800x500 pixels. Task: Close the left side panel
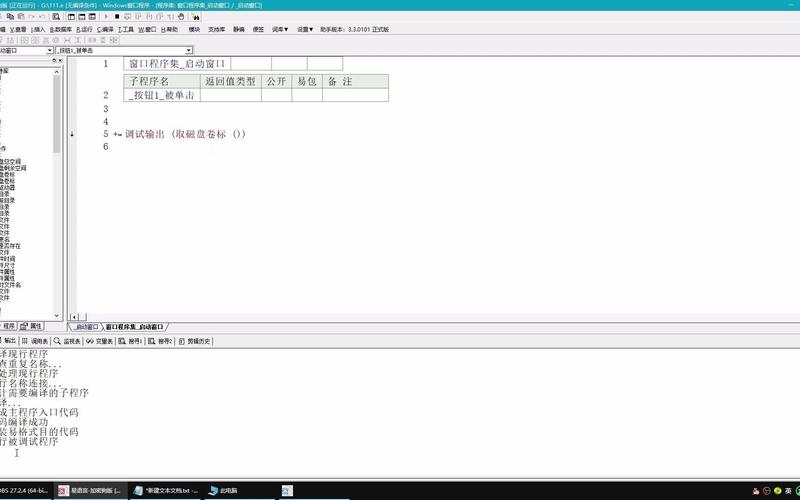(60, 61)
